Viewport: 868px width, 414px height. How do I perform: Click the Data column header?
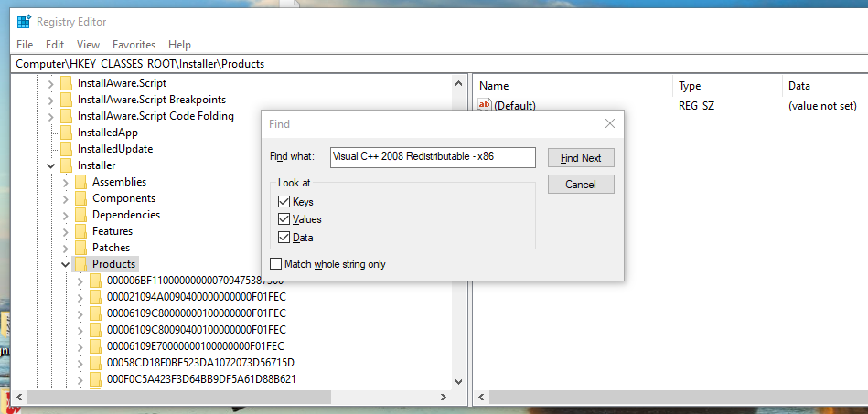tap(825, 86)
